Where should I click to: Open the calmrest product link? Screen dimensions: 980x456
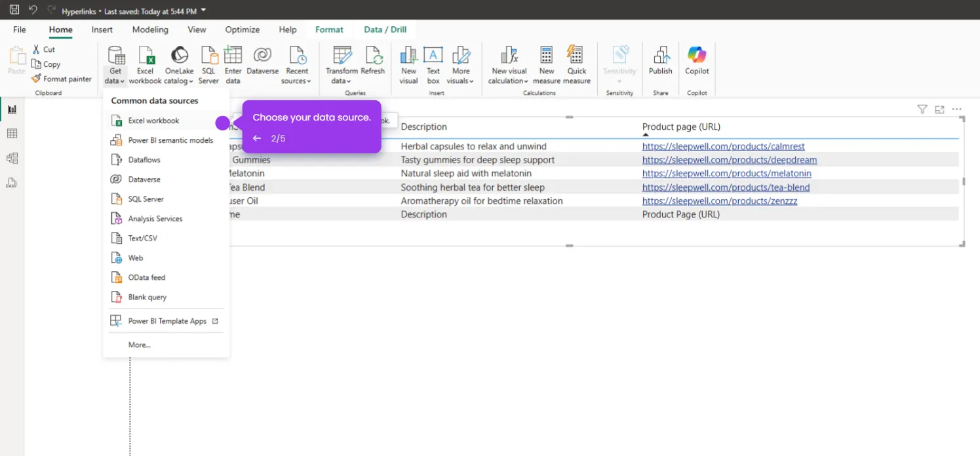tap(723, 146)
